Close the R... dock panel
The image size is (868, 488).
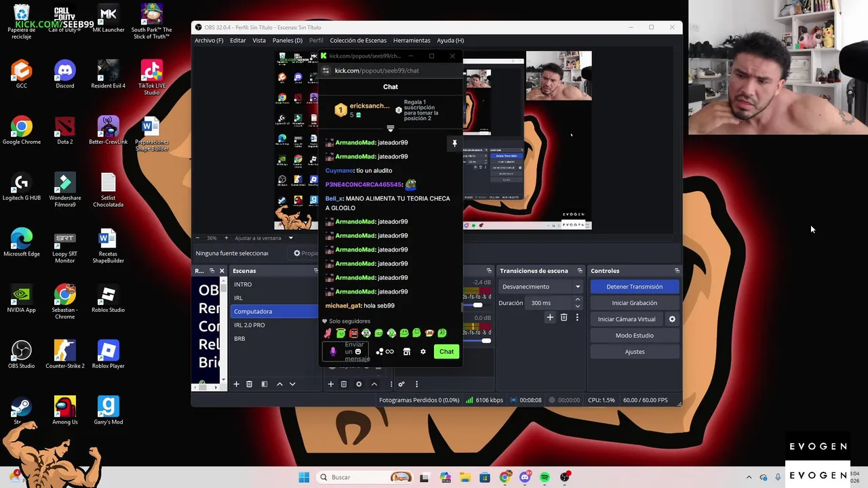tap(221, 271)
